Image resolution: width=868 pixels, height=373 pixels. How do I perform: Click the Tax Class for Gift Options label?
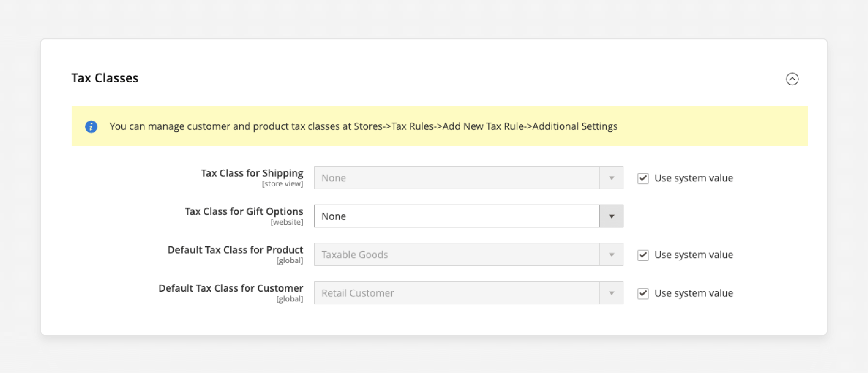(x=244, y=211)
